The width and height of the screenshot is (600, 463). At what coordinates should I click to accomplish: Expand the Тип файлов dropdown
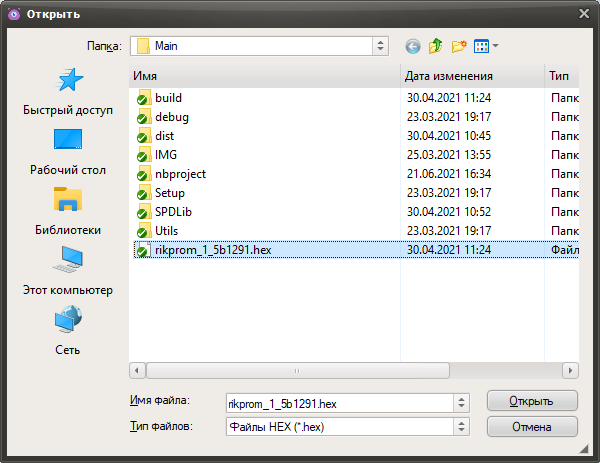pos(461,427)
